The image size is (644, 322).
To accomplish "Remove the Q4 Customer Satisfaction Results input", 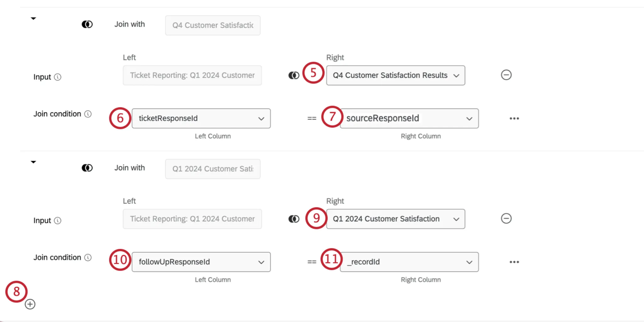I will (x=506, y=75).
